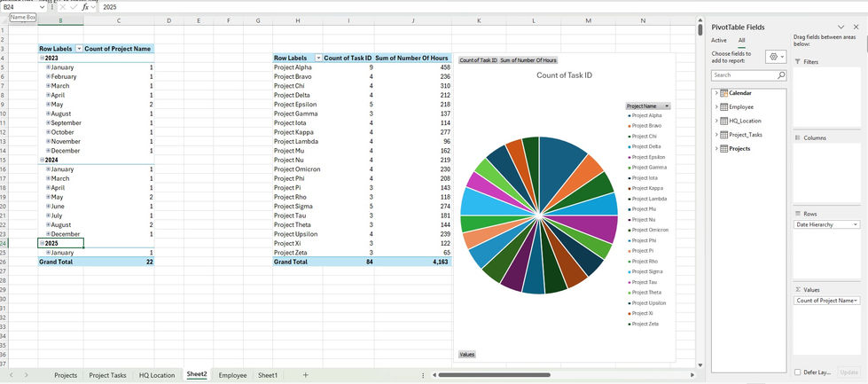This screenshot has width=868, height=384.
Task: Click horizontal scrollbar left arrow
Action: click(434, 375)
